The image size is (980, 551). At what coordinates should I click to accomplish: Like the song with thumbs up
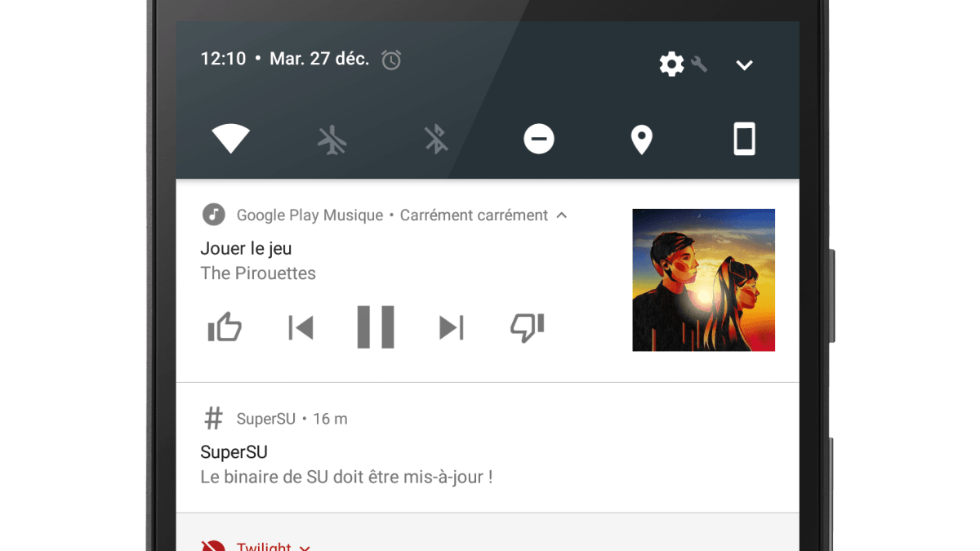[x=225, y=327]
